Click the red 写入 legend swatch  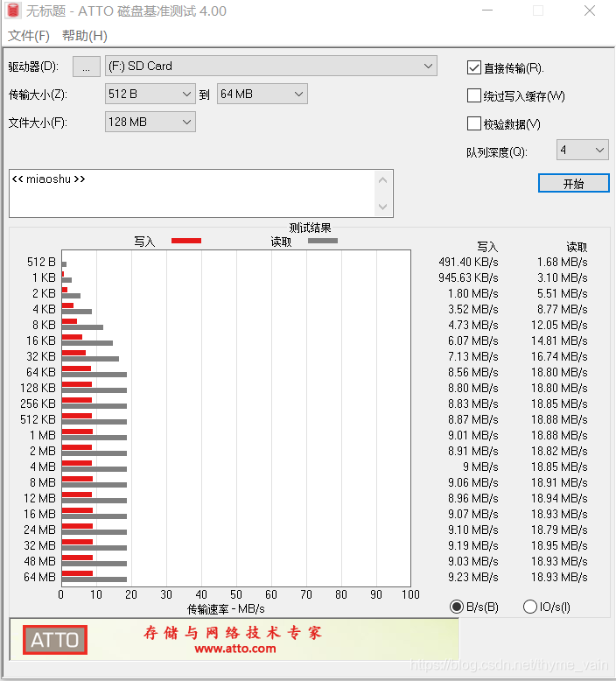tap(186, 241)
